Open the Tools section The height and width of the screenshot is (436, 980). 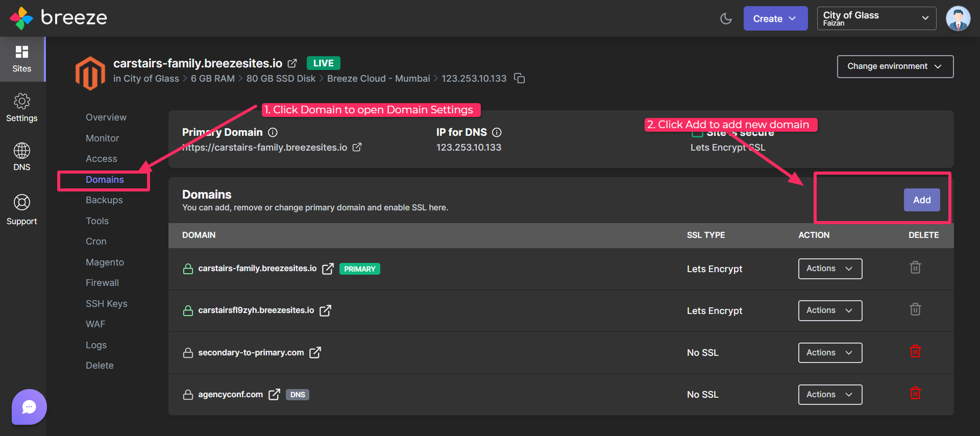97,221
